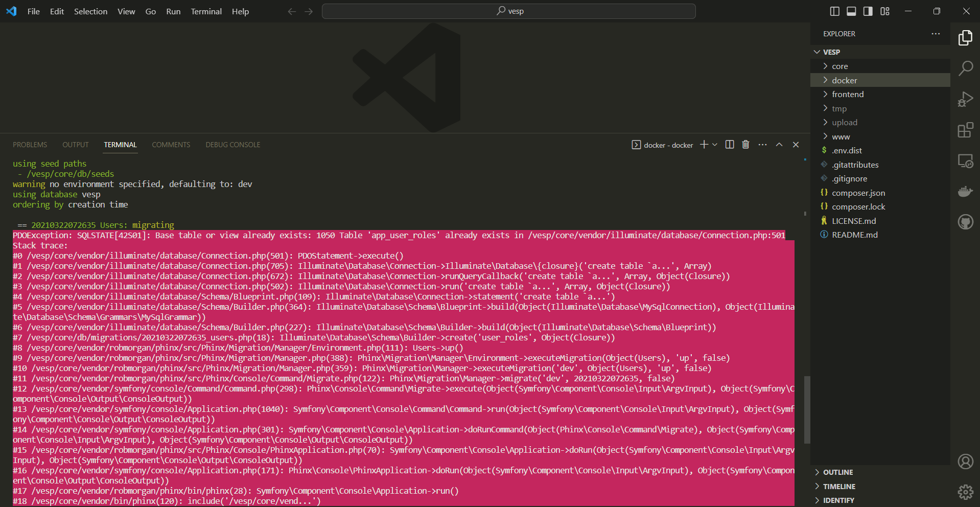Expand the core folder

(880, 66)
